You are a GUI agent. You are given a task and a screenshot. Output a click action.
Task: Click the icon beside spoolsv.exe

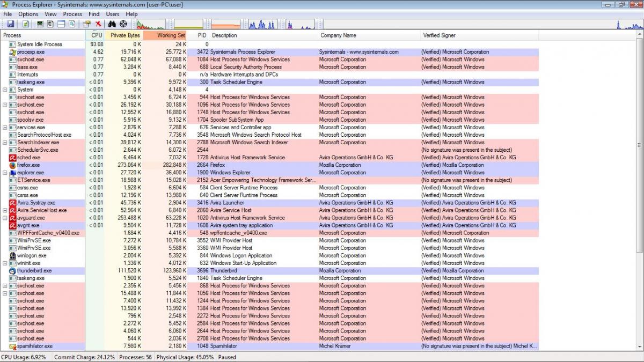tap(13, 120)
